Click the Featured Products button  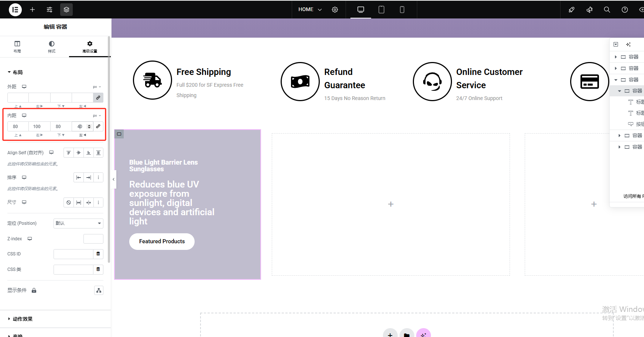[x=162, y=241]
